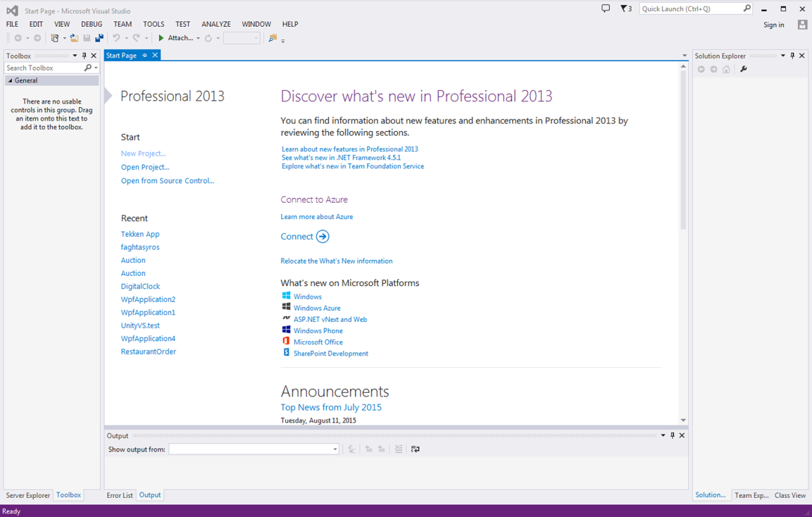The image size is (812, 517).
Task: Close the Start Page tab
Action: [155, 56]
